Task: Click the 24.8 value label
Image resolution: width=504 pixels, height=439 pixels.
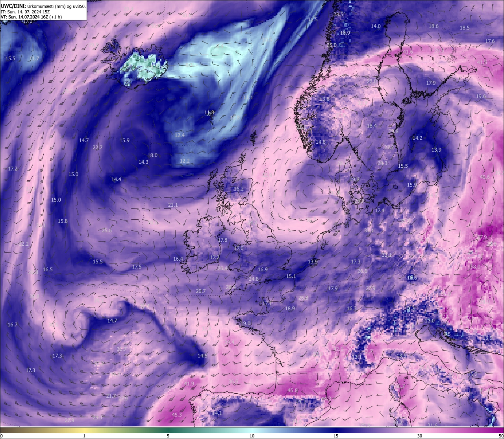Action: (x=254, y=279)
